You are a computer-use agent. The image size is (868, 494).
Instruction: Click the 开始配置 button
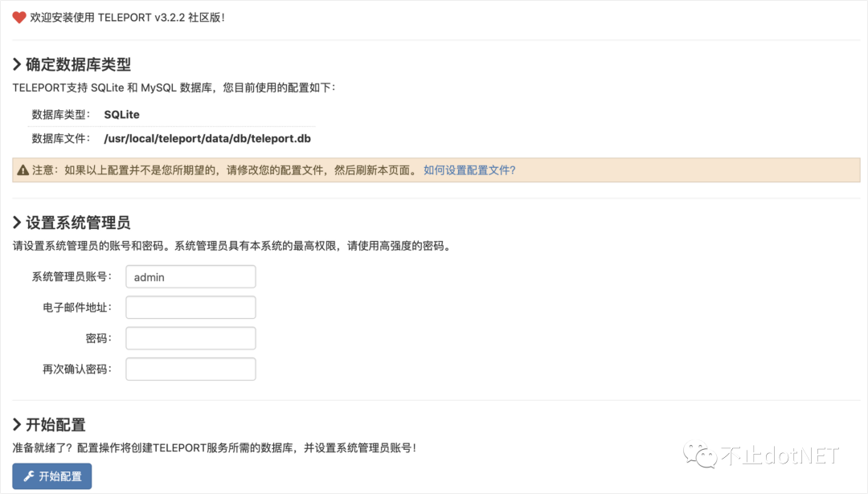click(52, 476)
